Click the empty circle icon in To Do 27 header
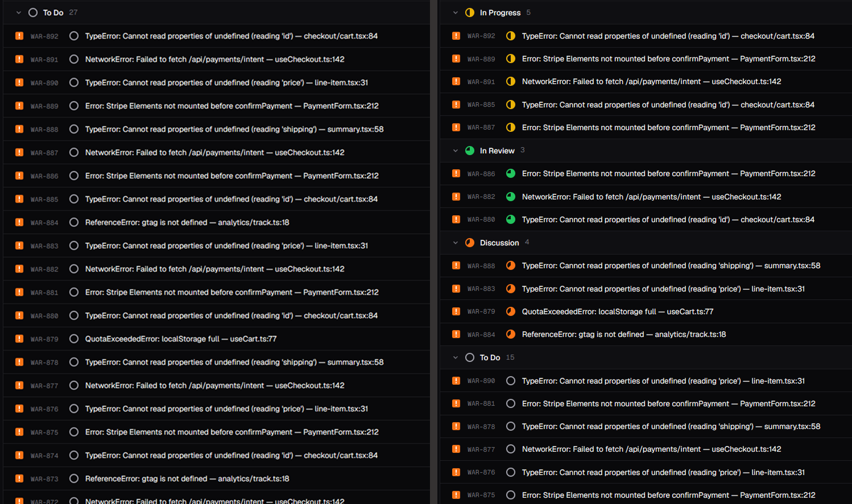Screen dimensions: 852x504 click(33, 13)
